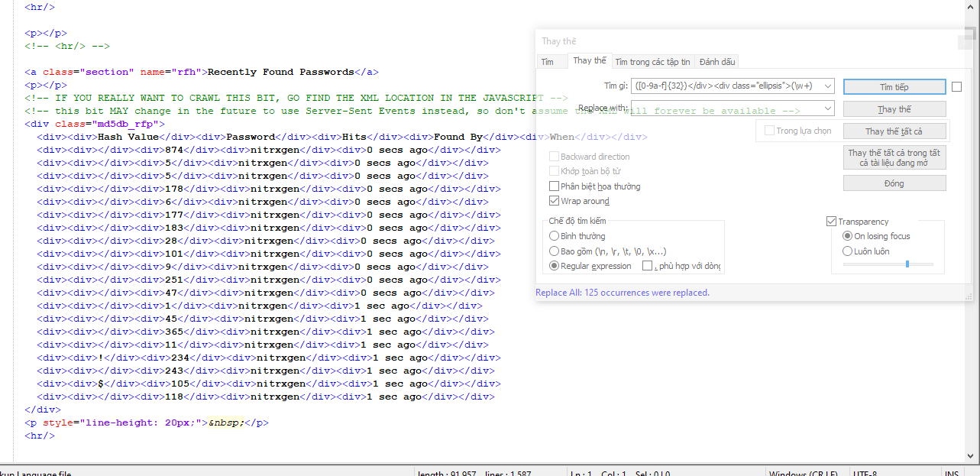The image size is (980, 476).
Task: Click the INS insert mode indicator
Action: [x=952, y=474]
